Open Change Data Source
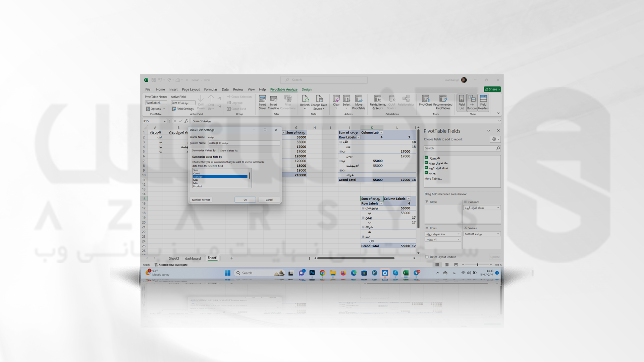The width and height of the screenshot is (644, 362). 319,102
